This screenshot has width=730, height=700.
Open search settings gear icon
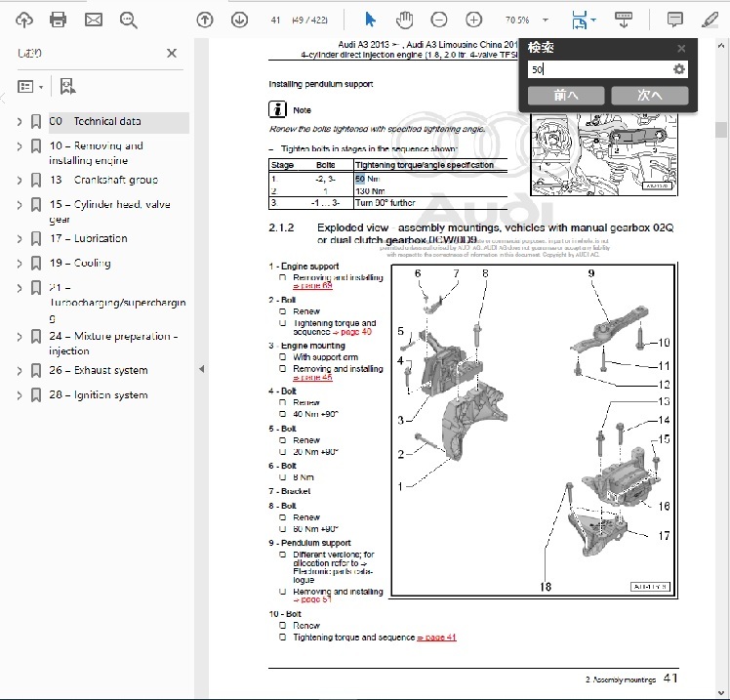coord(679,69)
